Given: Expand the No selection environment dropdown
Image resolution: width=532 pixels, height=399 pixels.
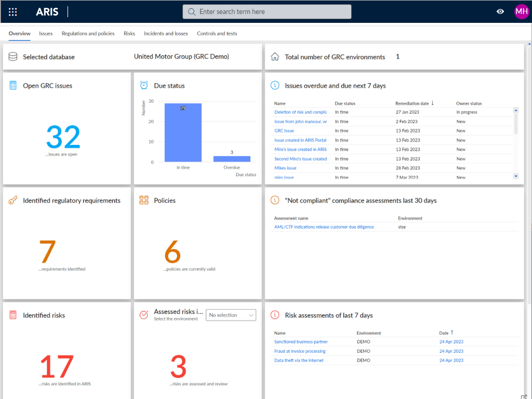Looking at the screenshot, I should tap(231, 315).
